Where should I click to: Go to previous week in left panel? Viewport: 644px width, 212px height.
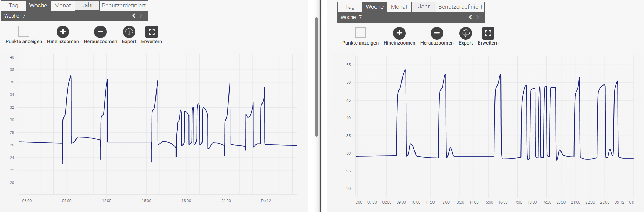pos(134,16)
